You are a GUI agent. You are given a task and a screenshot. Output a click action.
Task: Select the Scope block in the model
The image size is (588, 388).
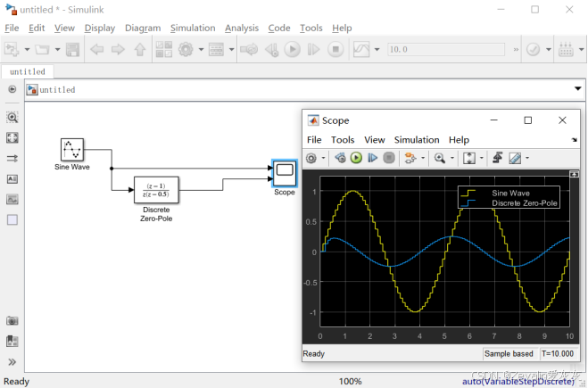click(285, 173)
